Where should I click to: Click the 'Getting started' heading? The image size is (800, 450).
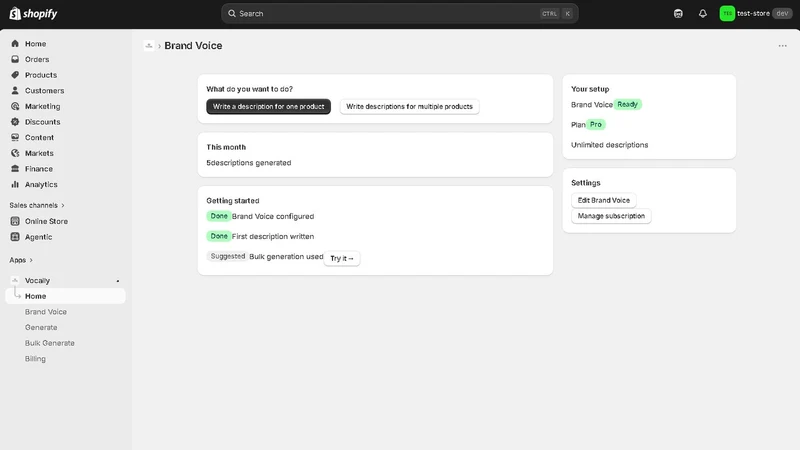click(233, 201)
